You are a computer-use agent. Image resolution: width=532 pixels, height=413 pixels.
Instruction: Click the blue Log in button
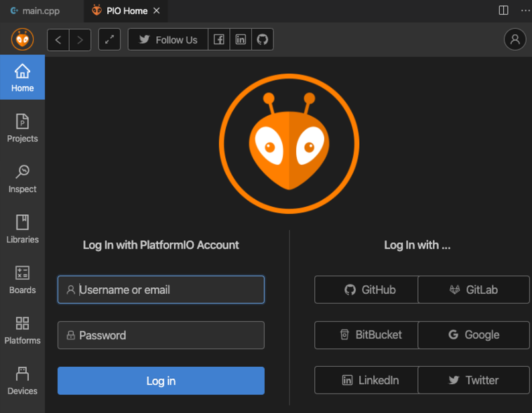[x=161, y=381]
